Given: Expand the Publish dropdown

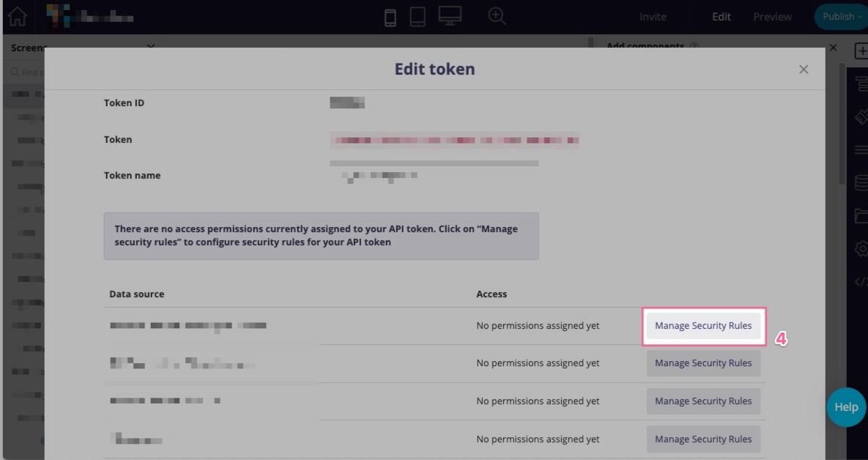Looking at the screenshot, I should 842,17.
